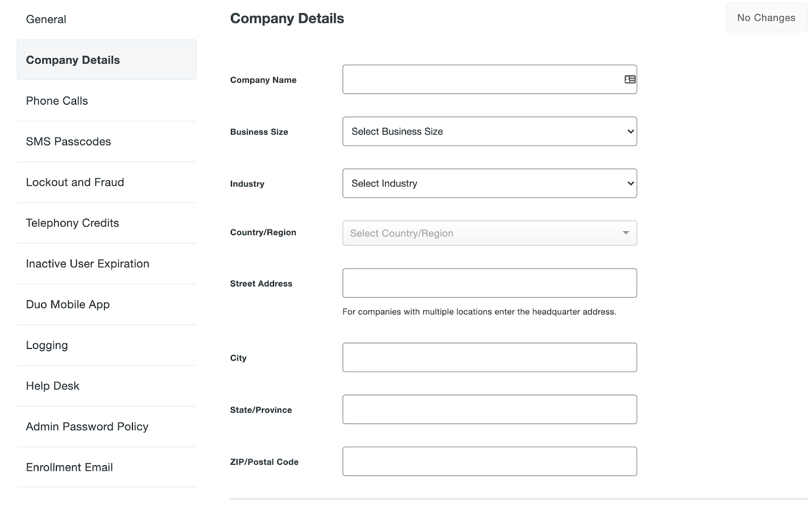Open Admin Password Policy settings
Image resolution: width=812 pixels, height=514 pixels.
[x=87, y=427]
